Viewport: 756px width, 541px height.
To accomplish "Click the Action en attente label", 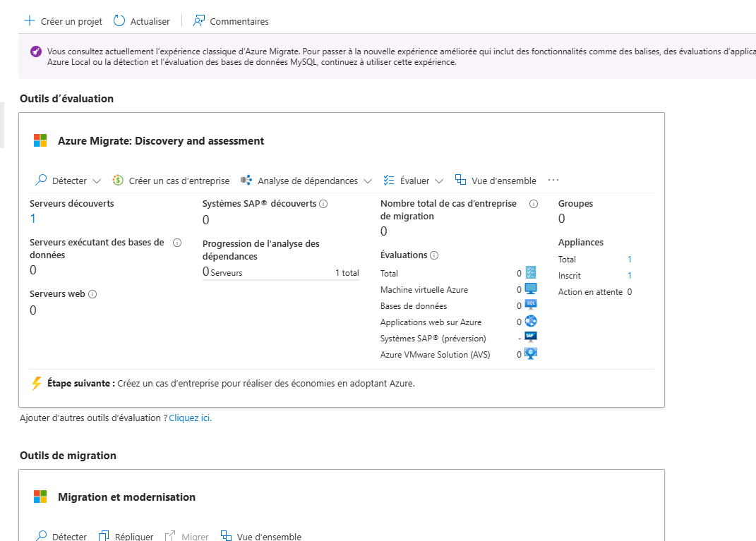I will pyautogui.click(x=590, y=292).
